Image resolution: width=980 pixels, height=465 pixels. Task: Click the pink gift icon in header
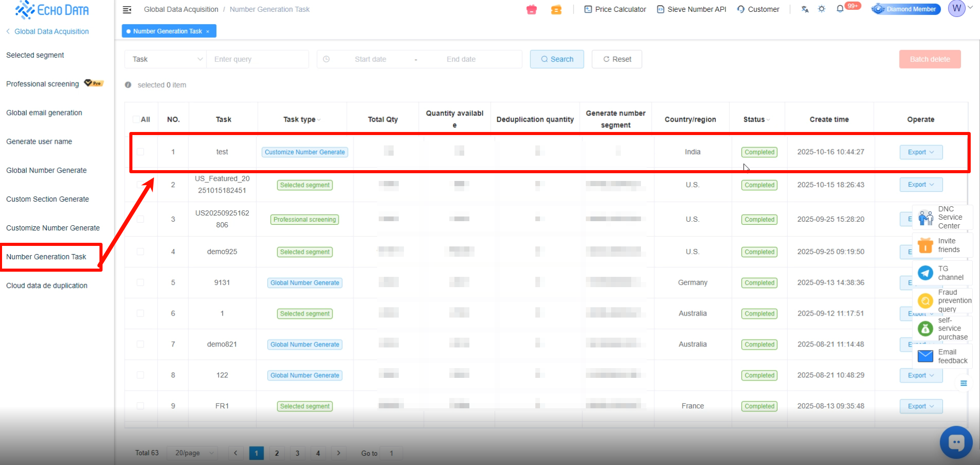click(x=532, y=9)
